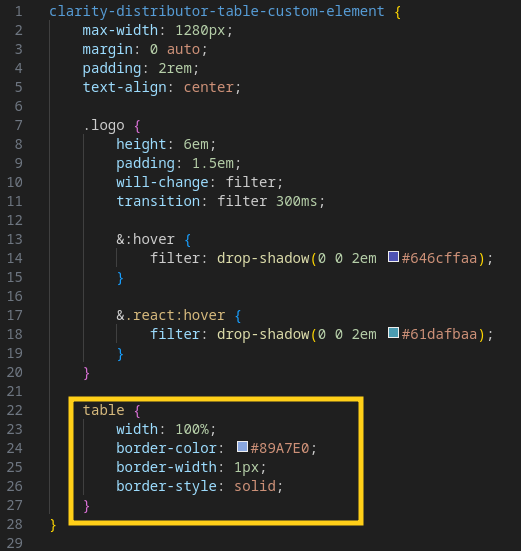This screenshot has width=521, height=551.
Task: Click the auto value on margin line
Action: (x=183, y=50)
